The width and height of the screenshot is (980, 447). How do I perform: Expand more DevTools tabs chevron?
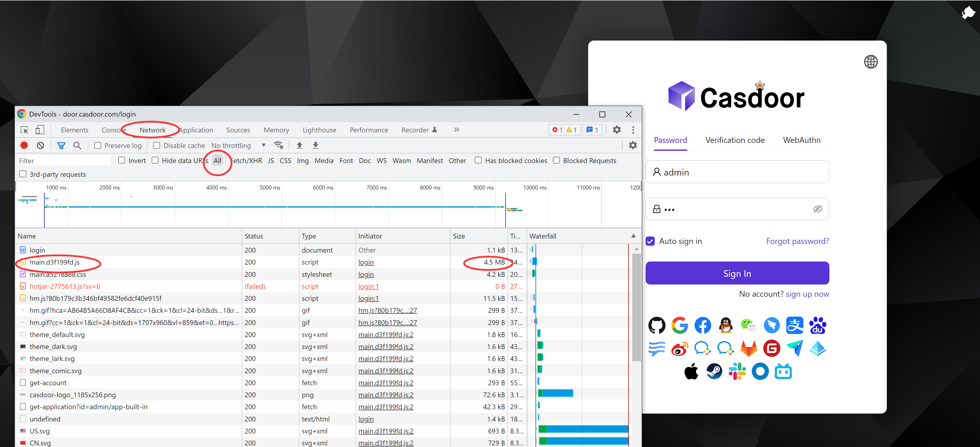(x=456, y=130)
